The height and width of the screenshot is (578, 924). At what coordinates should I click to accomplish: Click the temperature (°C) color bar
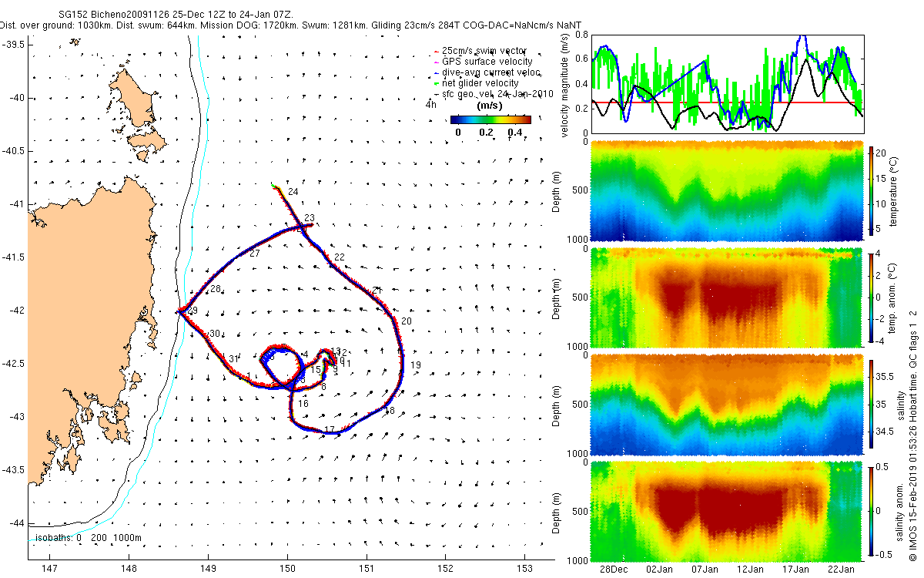[872, 191]
